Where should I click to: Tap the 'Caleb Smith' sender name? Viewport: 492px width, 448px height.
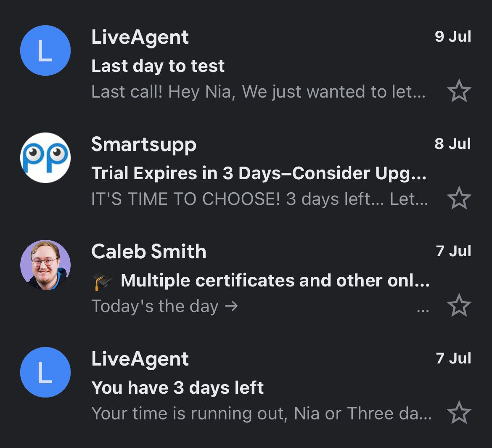(149, 252)
